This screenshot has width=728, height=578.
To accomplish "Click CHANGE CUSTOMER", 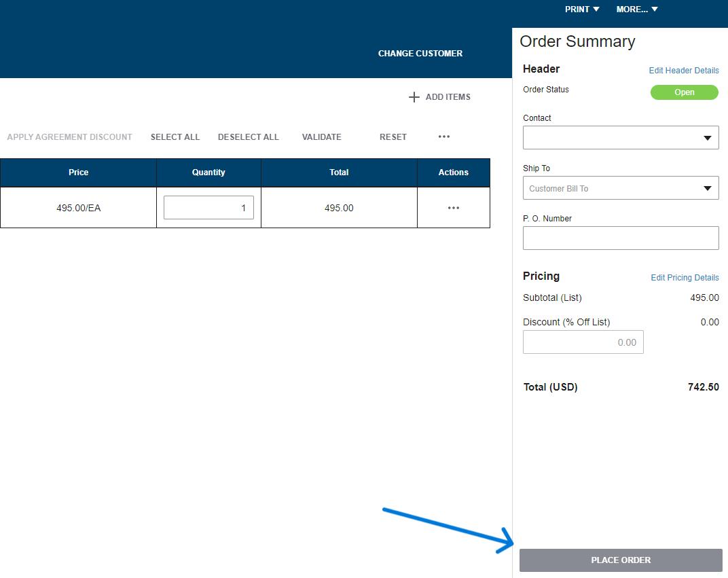I will tap(420, 54).
